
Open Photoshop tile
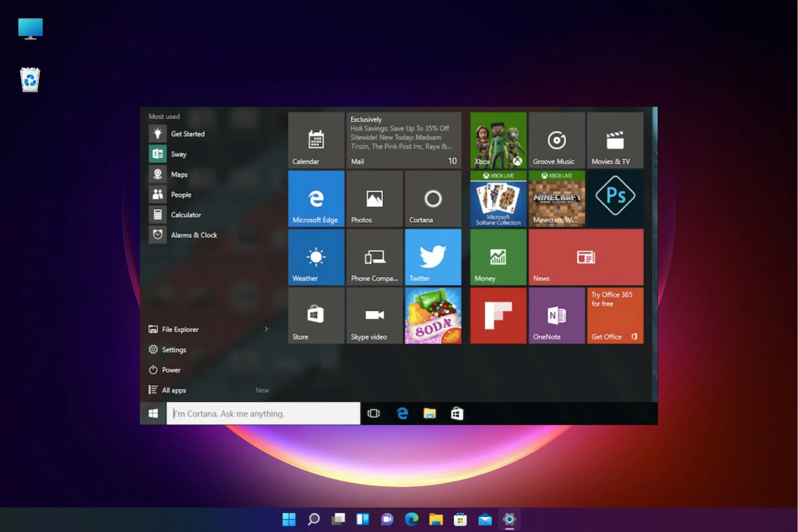pos(614,198)
